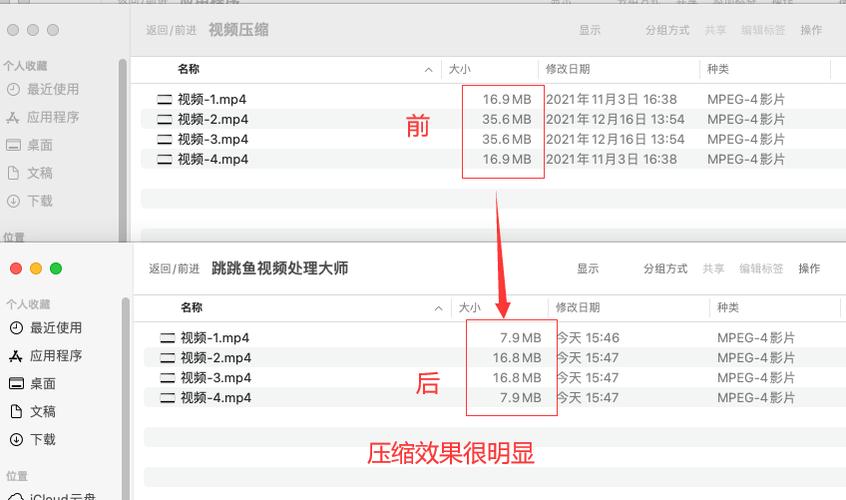Select 视频-2.mp4 file icon in 跳跳鱼视频处理大师 window
Image resolution: width=846 pixels, height=500 pixels.
click(167, 358)
